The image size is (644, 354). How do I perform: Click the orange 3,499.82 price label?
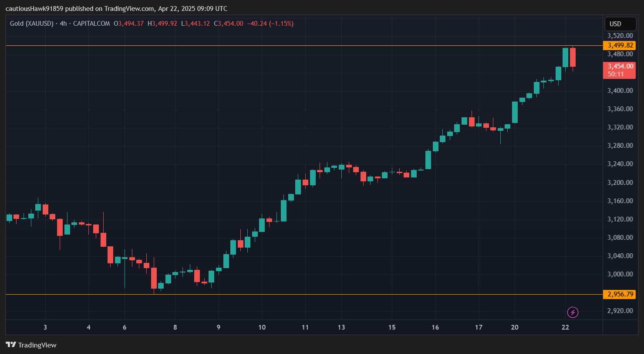[620, 45]
